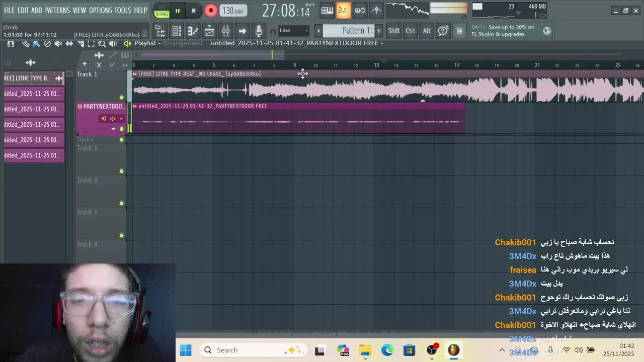Click the Ctrl modifier button
Viewport: 644px width, 362px height.
tap(411, 31)
